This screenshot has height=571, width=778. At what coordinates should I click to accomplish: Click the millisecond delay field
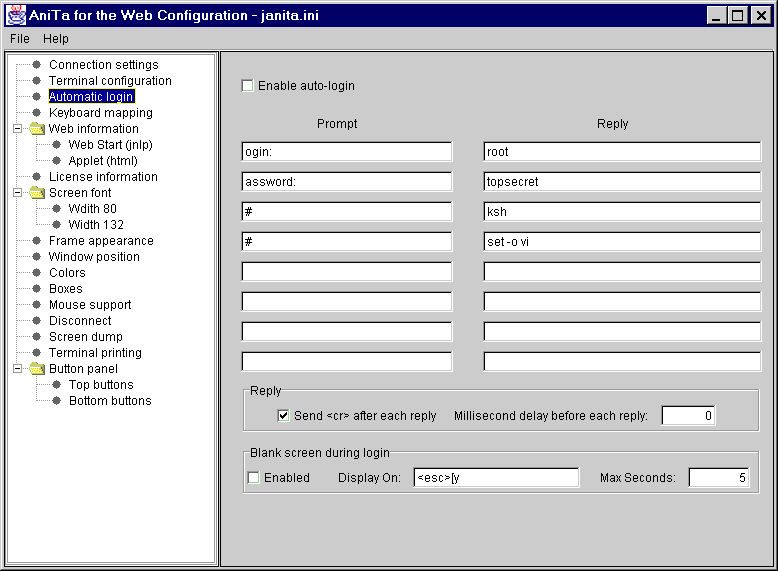point(689,416)
